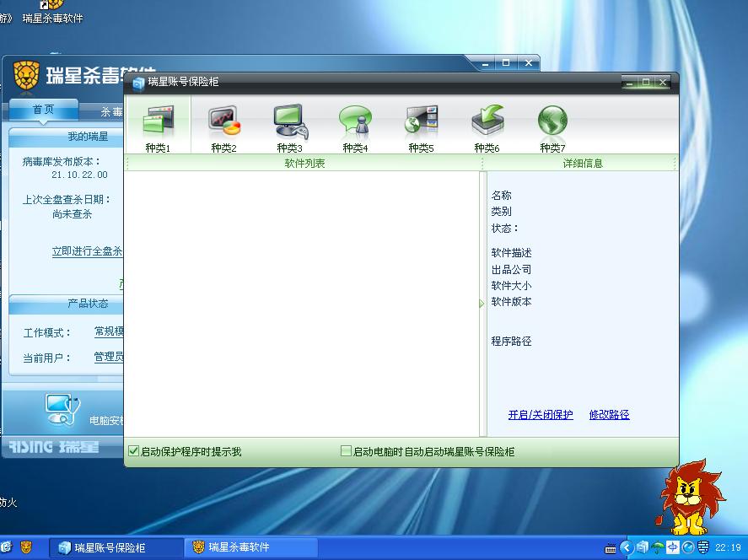
Task: Enable 启动电脑时自动启动瑞星账号保险柜 checkbox
Action: coord(346,452)
